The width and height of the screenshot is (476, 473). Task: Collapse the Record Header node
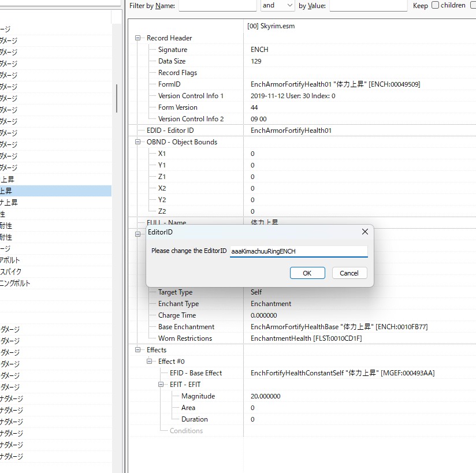click(138, 38)
